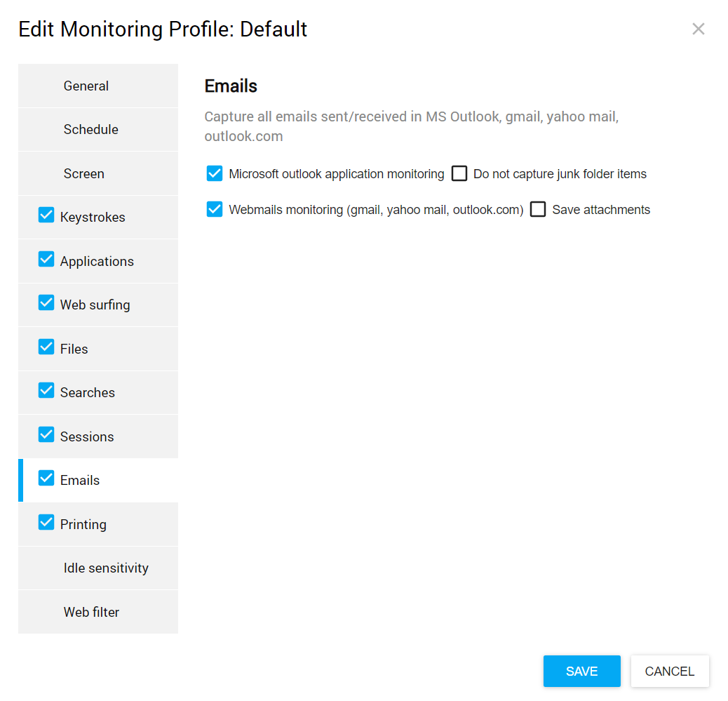Open the Idle sensitivity section
The width and height of the screenshot is (728, 701).
[106, 568]
